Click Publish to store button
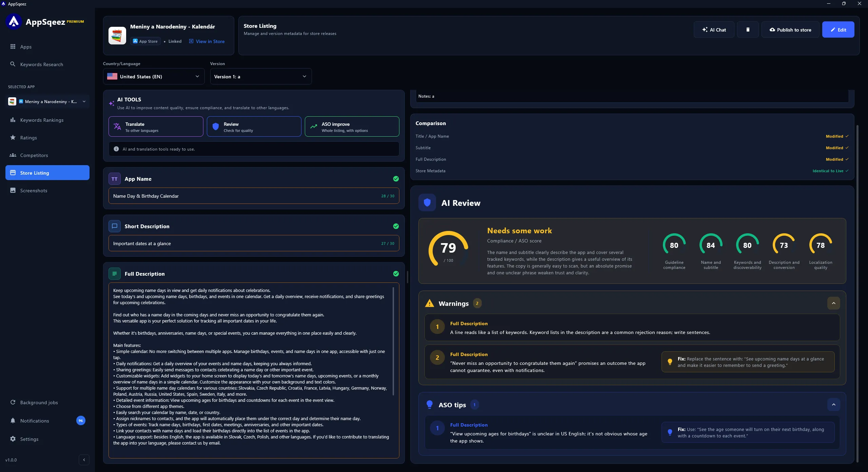This screenshot has width=868, height=472. click(790, 29)
